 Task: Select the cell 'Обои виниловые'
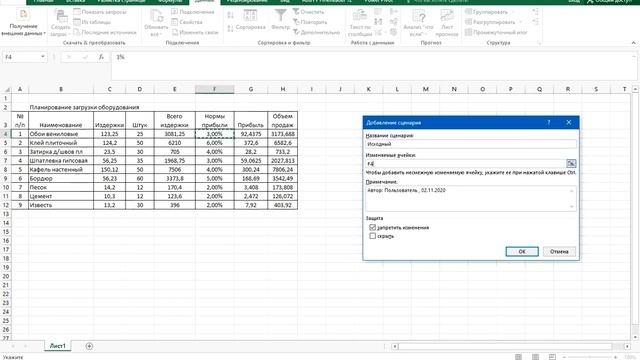click(x=61, y=134)
